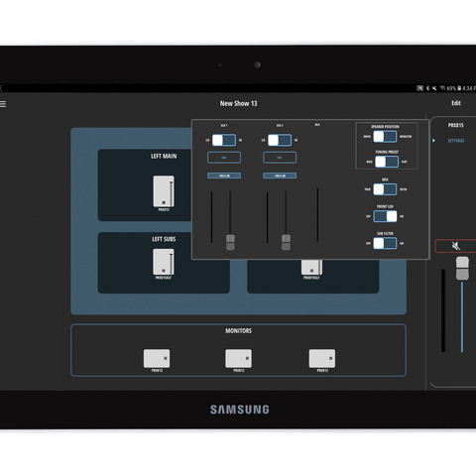
Task: Click the Edit button
Action: click(x=456, y=103)
